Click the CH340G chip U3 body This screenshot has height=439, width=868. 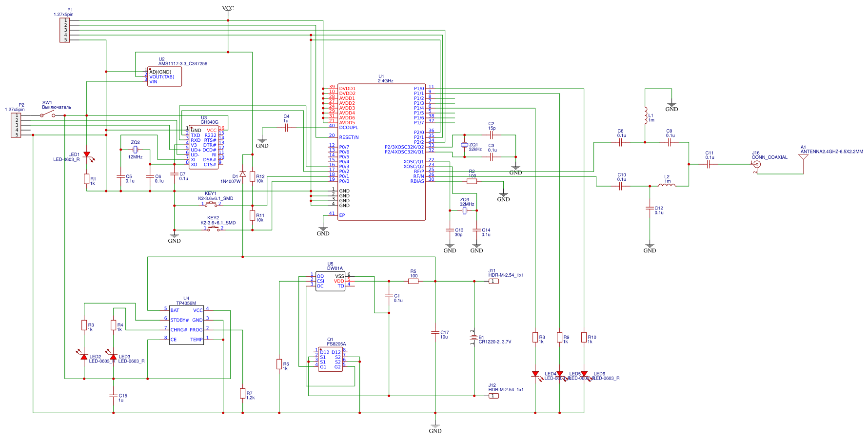click(204, 147)
